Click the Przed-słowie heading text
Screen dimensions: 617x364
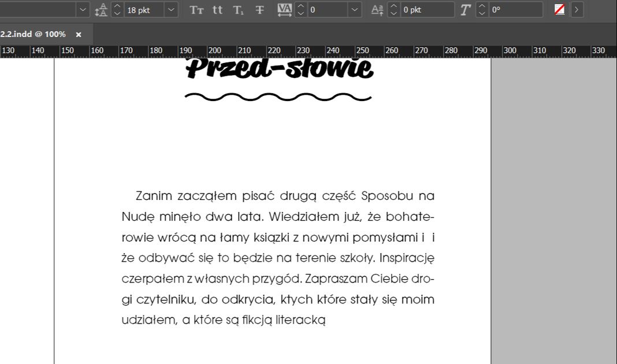(x=280, y=69)
